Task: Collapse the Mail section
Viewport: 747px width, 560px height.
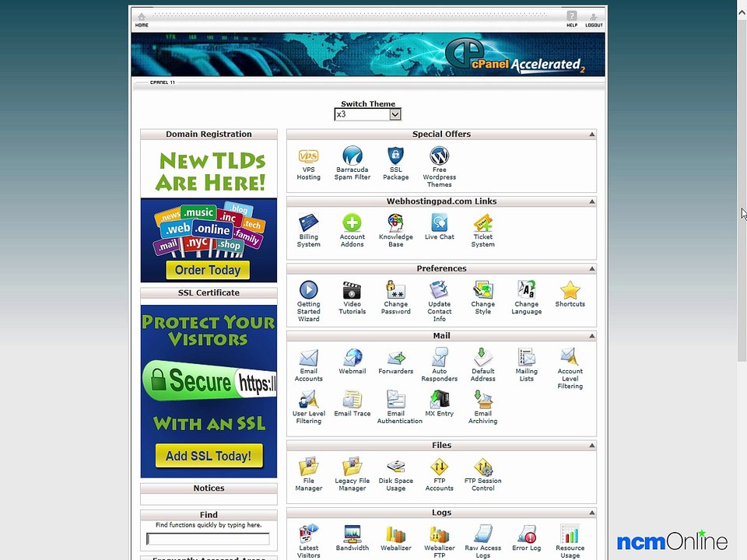Action: click(591, 336)
